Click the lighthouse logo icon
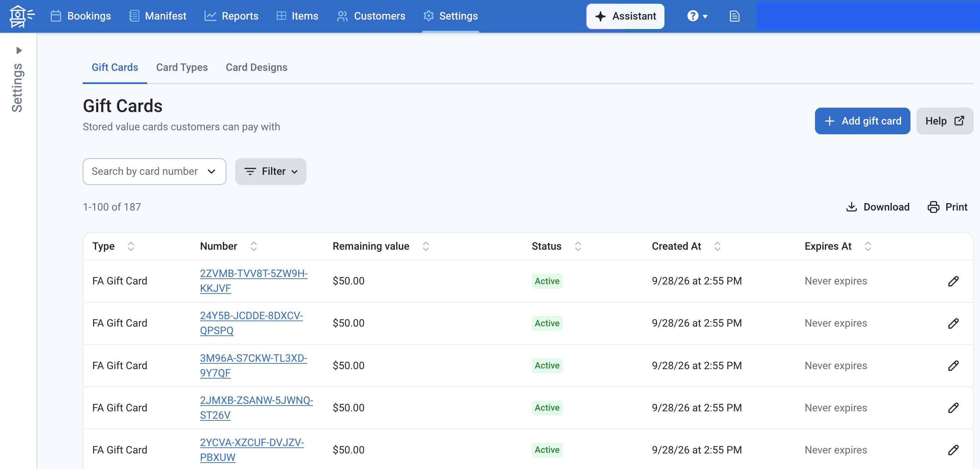 [x=22, y=16]
